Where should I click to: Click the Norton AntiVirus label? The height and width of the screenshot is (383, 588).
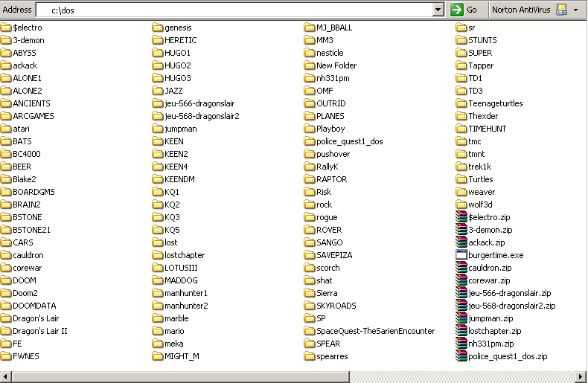coord(521,10)
